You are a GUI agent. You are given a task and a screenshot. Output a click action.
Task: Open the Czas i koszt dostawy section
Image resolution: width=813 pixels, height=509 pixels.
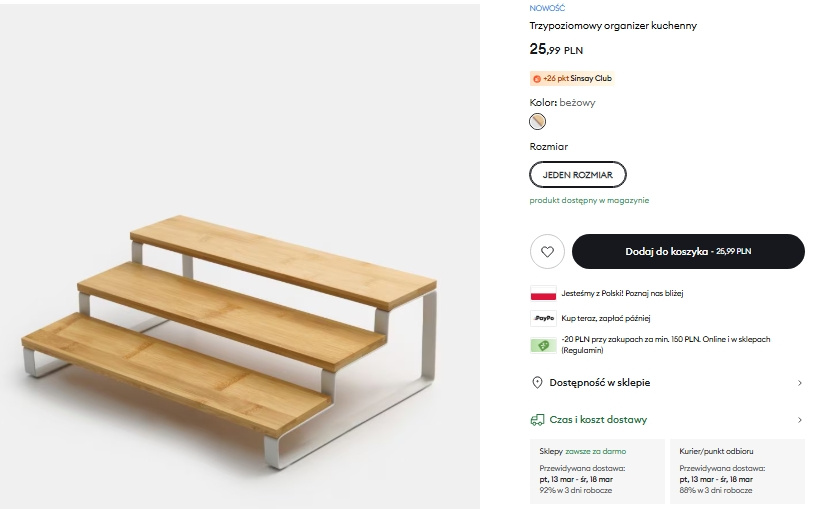pyautogui.click(x=598, y=420)
